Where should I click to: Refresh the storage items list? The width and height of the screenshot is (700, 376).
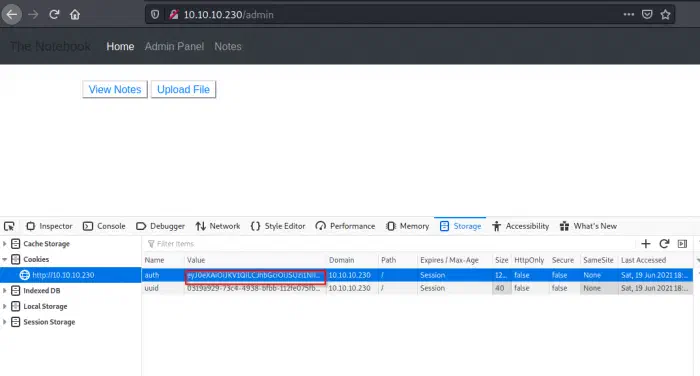664,244
